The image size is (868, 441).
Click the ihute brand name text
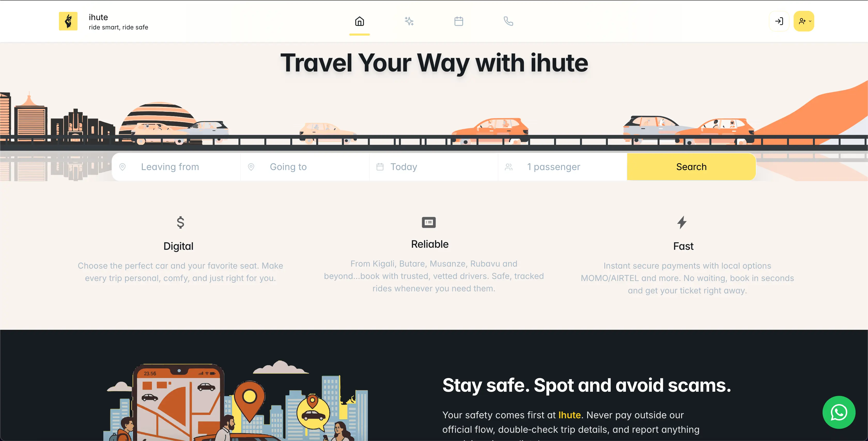pyautogui.click(x=98, y=17)
